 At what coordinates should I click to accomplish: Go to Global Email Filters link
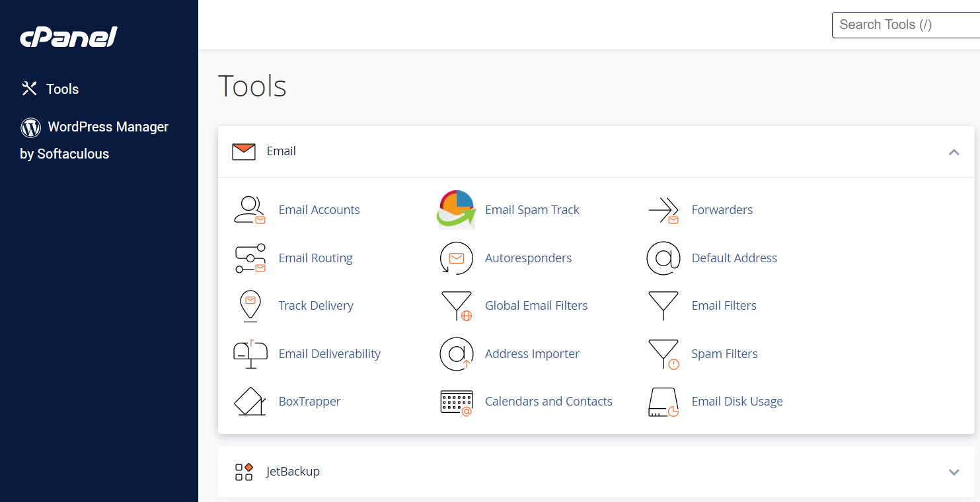point(537,306)
